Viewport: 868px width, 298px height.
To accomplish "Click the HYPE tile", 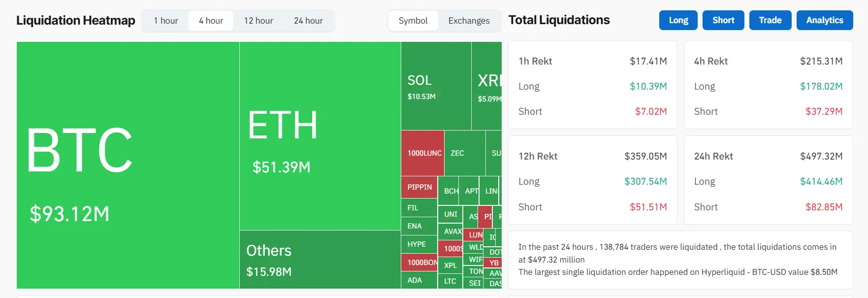I will click(x=419, y=244).
